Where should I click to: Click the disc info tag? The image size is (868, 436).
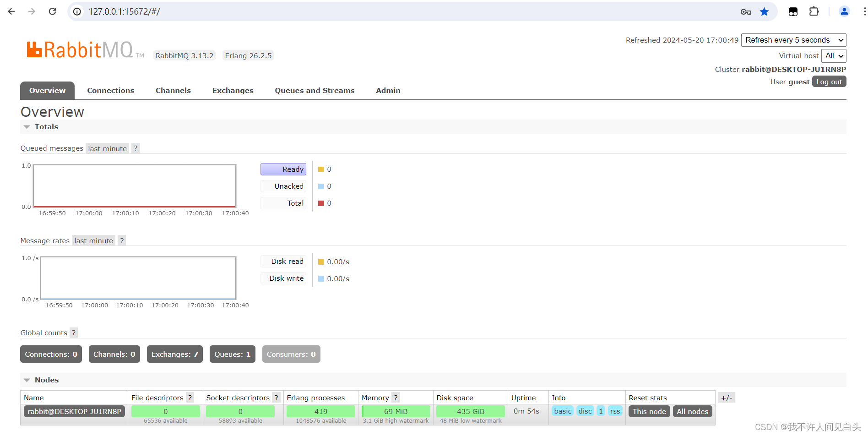click(585, 411)
